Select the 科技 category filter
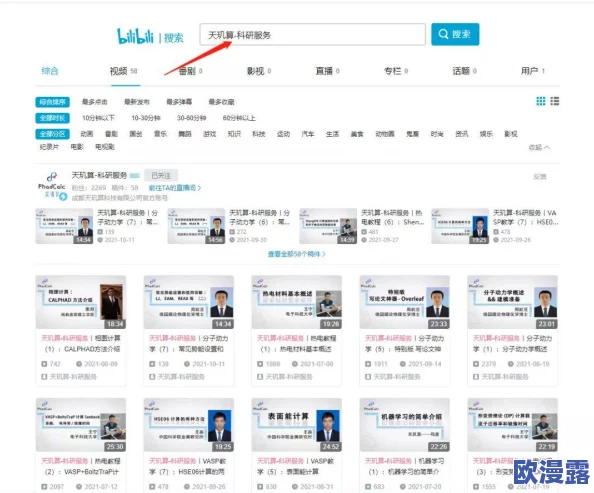 (x=259, y=134)
